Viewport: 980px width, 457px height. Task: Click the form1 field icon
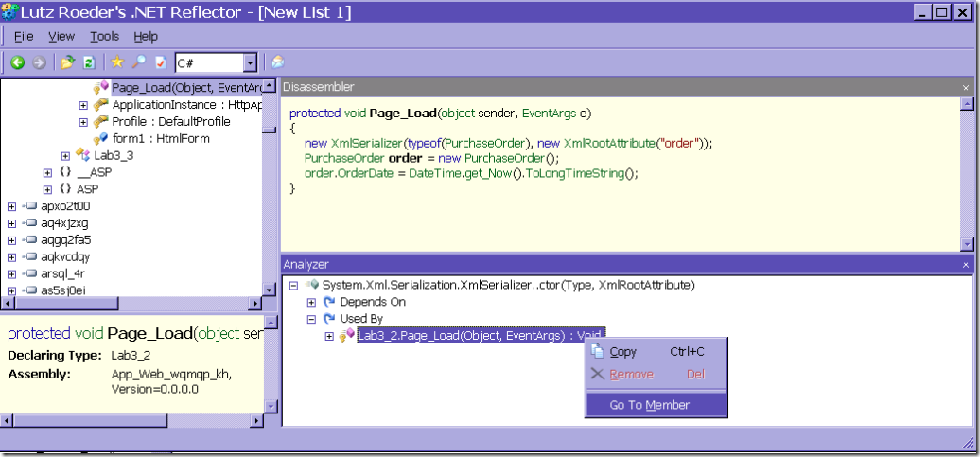point(100,138)
